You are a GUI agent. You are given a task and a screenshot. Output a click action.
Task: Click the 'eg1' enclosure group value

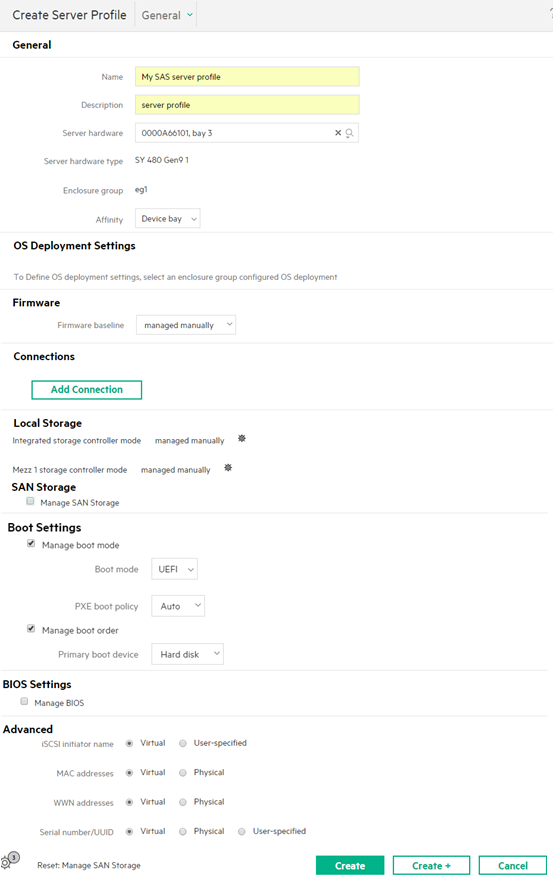click(141, 190)
